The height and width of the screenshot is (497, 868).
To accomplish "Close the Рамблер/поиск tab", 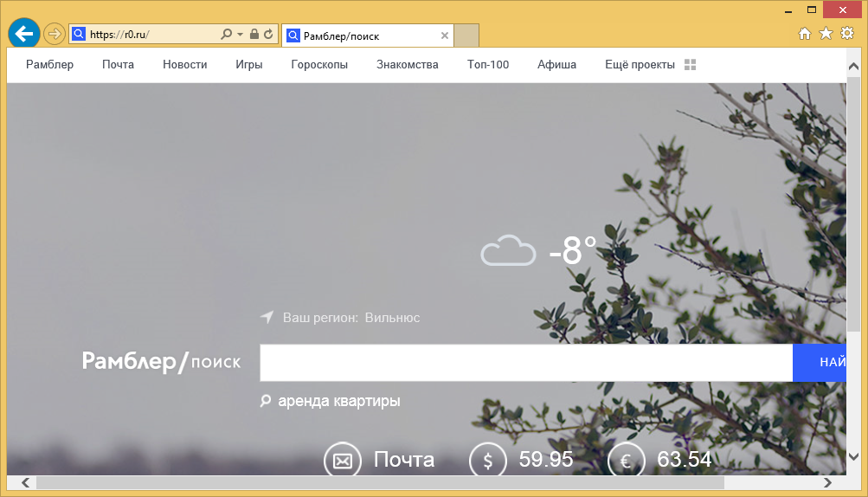I will 445,35.
